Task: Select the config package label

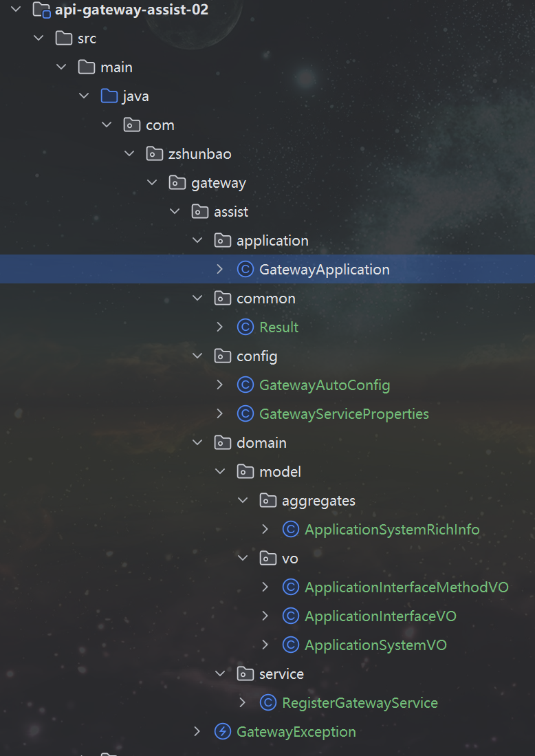Action: pyautogui.click(x=256, y=356)
